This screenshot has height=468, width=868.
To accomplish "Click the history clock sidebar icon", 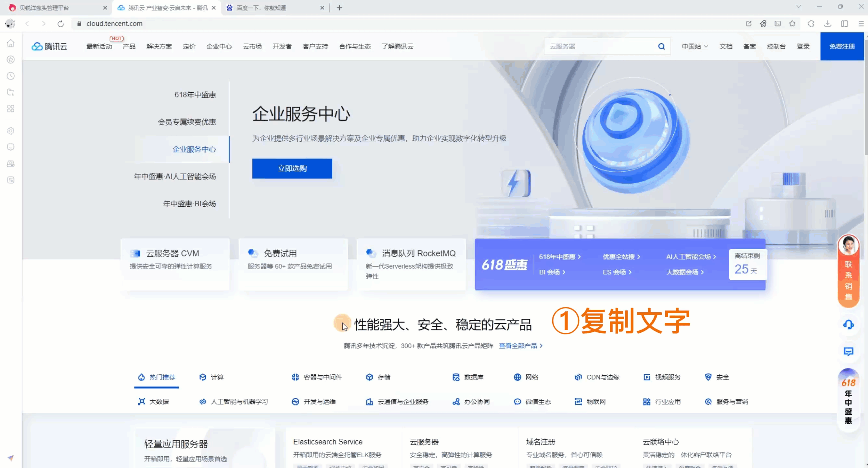I will (11, 76).
